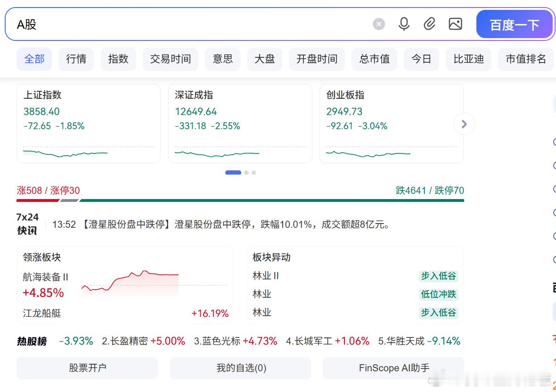The width and height of the screenshot is (556, 392).
Task: Open 4.长城军工 in the hot list
Action: pos(327,341)
